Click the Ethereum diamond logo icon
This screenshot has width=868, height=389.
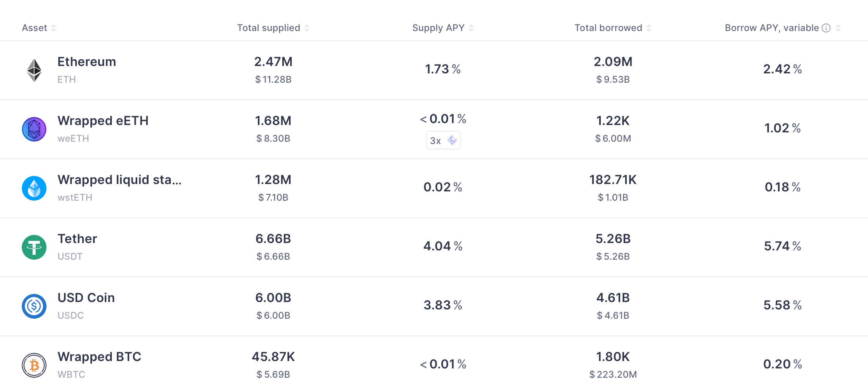(34, 70)
